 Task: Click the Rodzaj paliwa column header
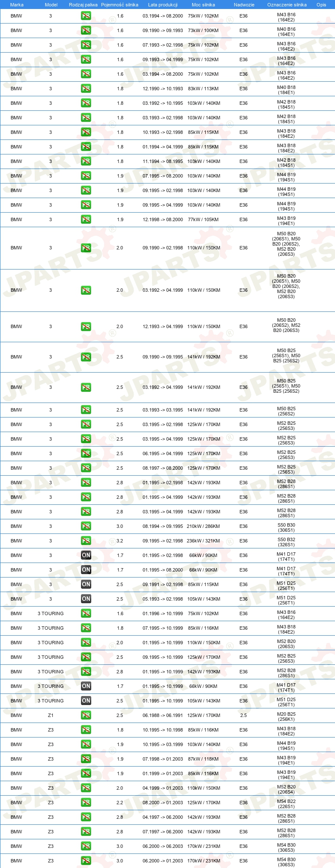pyautogui.click(x=83, y=5)
